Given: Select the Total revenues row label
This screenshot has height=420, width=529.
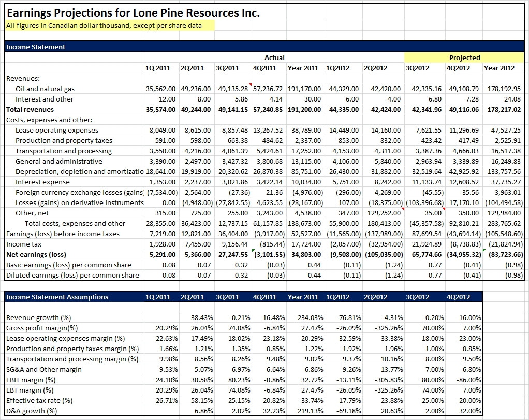Looking at the screenshot, I should click(x=30, y=109).
